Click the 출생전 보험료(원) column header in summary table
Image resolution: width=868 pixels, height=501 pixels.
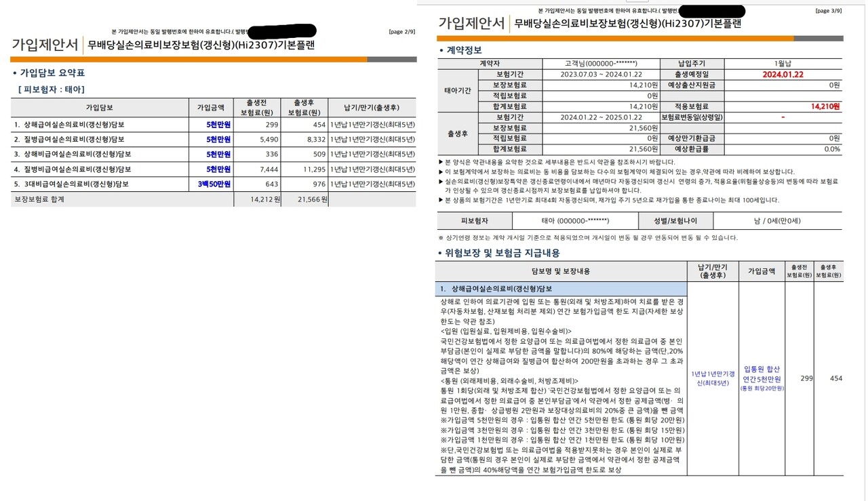(257, 107)
